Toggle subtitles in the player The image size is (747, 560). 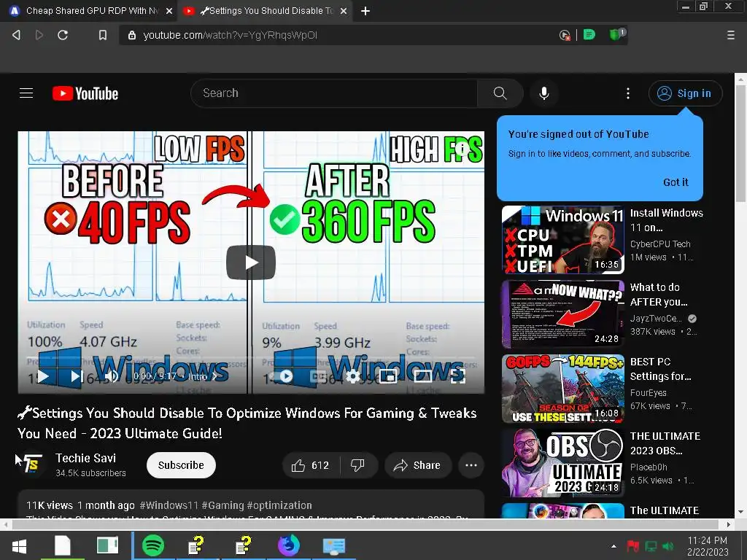319,377
